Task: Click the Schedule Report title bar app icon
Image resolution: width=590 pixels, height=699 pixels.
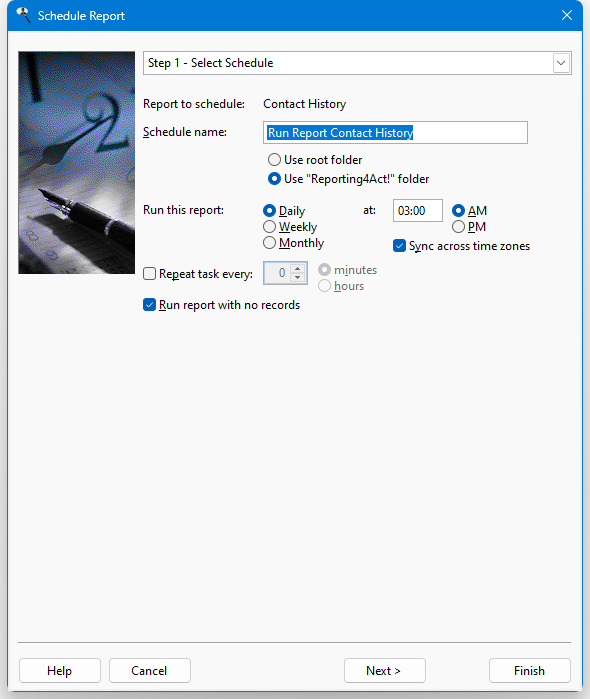Action: (23, 15)
